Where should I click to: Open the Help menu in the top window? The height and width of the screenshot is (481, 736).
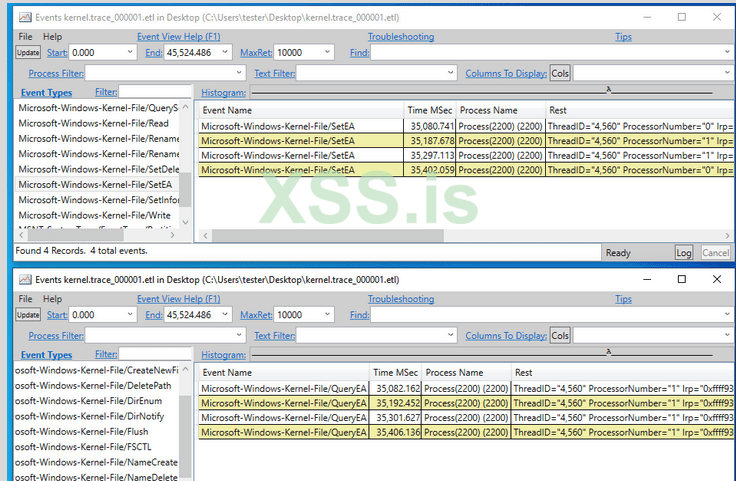tap(53, 37)
